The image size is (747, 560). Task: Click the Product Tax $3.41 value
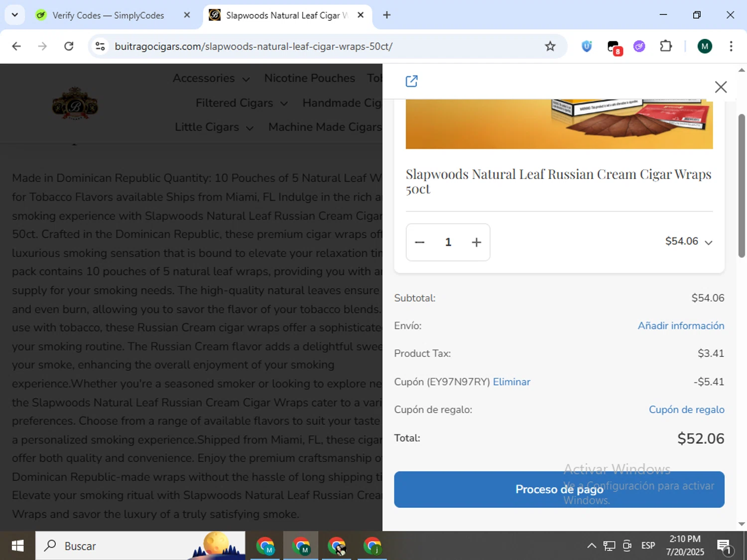coord(711,353)
